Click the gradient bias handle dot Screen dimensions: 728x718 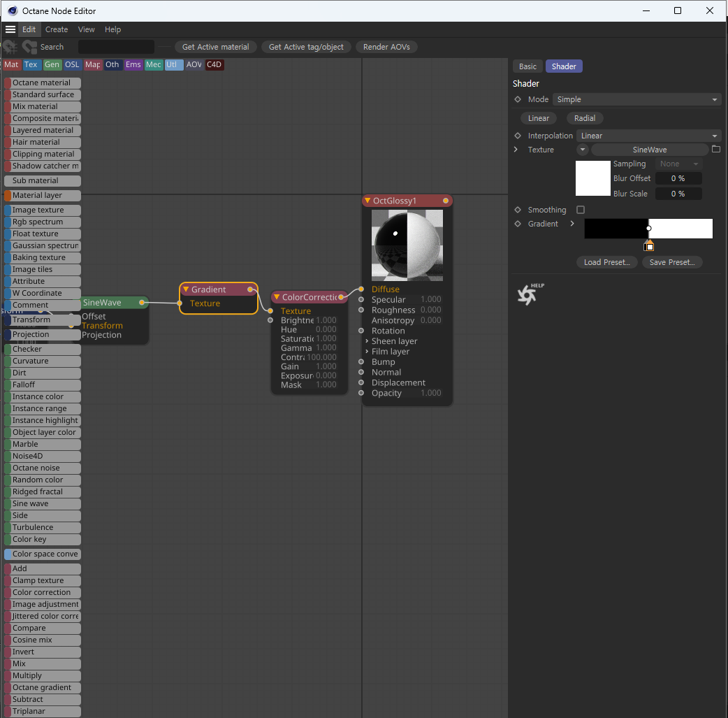pos(649,228)
